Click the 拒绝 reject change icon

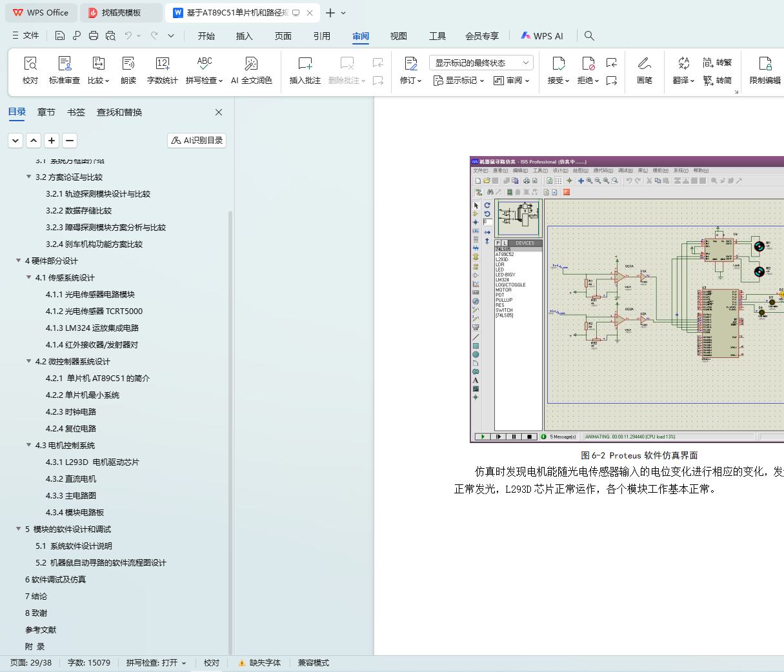(x=588, y=63)
